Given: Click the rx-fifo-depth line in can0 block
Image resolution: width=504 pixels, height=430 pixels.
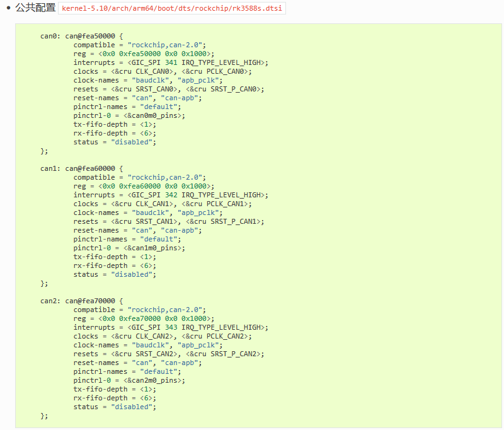Looking at the screenshot, I should (115, 134).
